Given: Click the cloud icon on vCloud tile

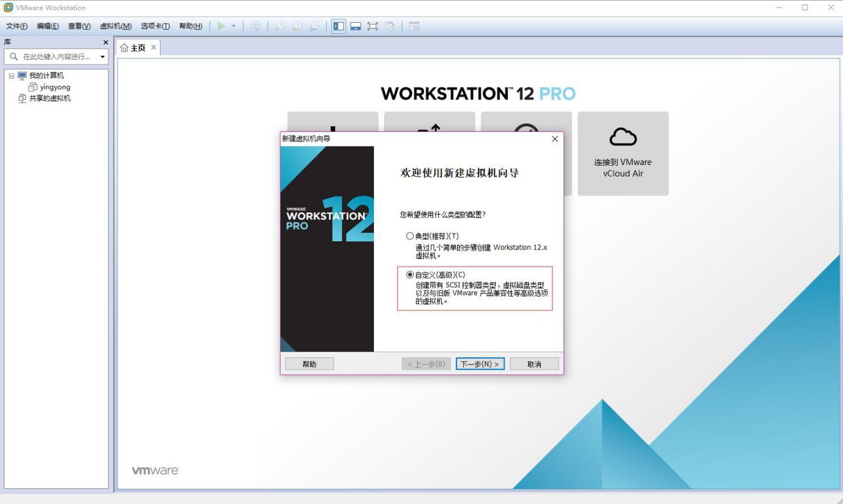Looking at the screenshot, I should pyautogui.click(x=623, y=136).
